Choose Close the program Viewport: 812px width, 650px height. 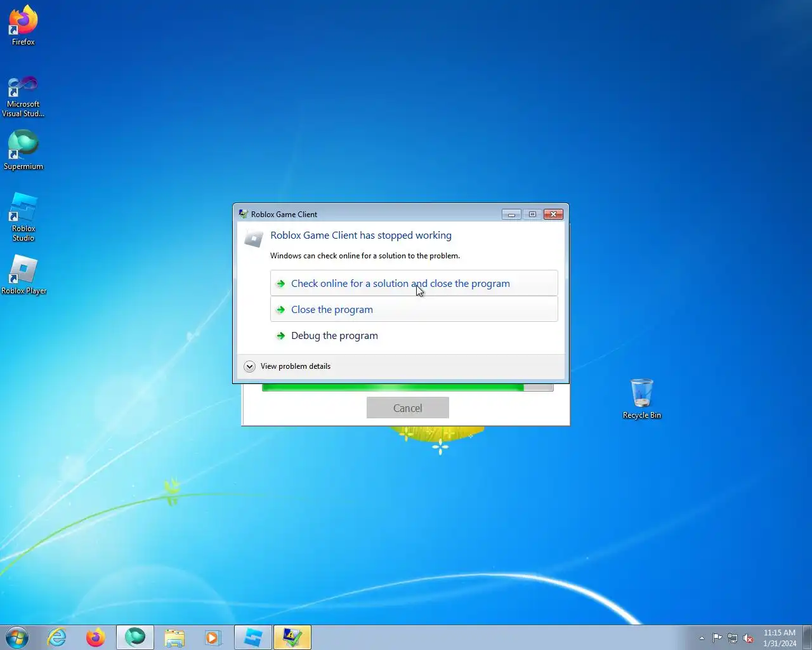click(414, 309)
